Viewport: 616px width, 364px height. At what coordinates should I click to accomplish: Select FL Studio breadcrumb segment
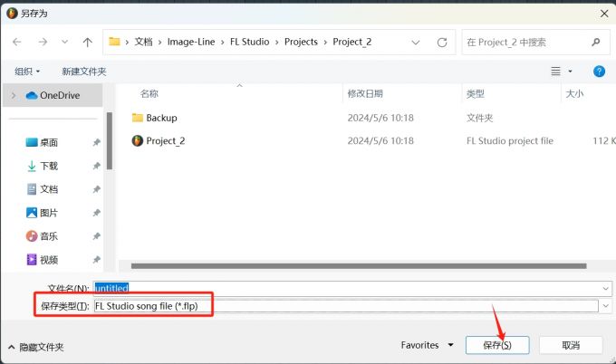coord(249,42)
